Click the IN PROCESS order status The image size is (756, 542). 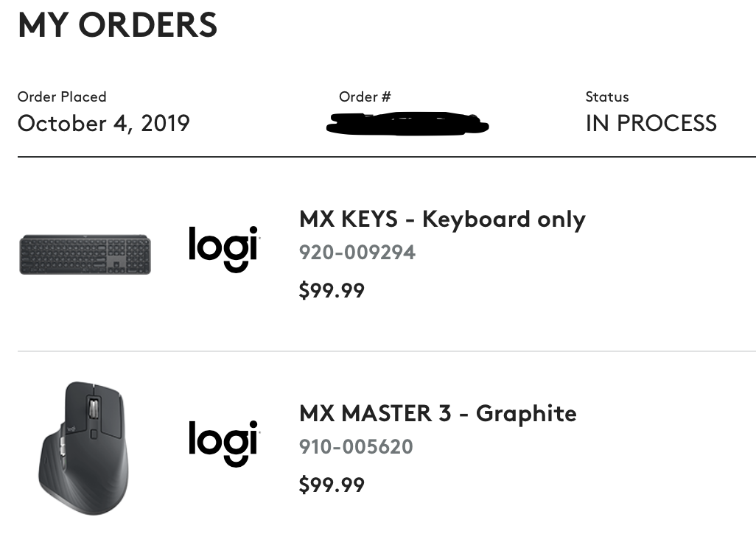tap(651, 123)
